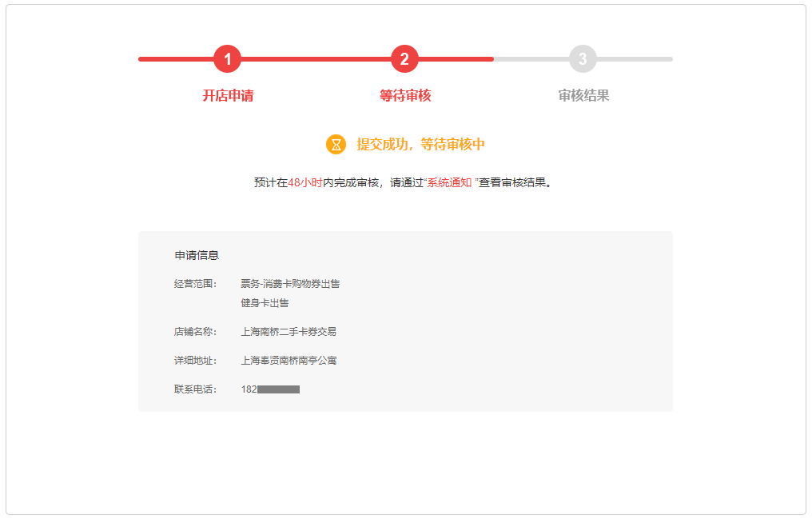Click the 店铺名称 label
Screen dimensions: 812x519
[195, 332]
